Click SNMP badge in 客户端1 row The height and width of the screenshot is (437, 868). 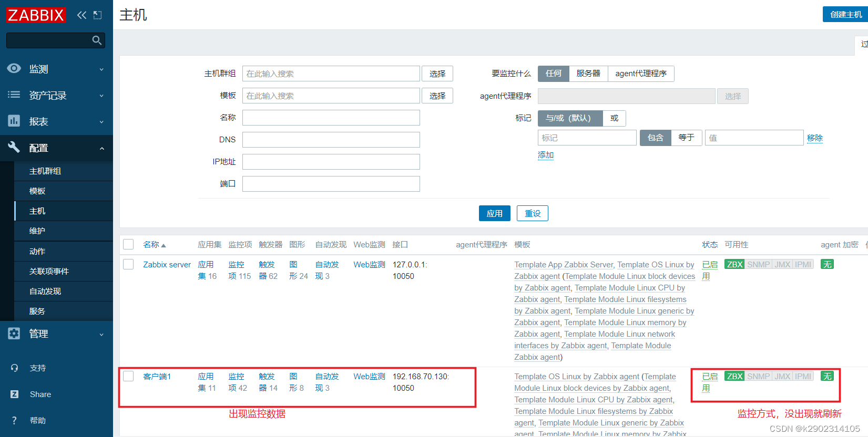coord(758,376)
